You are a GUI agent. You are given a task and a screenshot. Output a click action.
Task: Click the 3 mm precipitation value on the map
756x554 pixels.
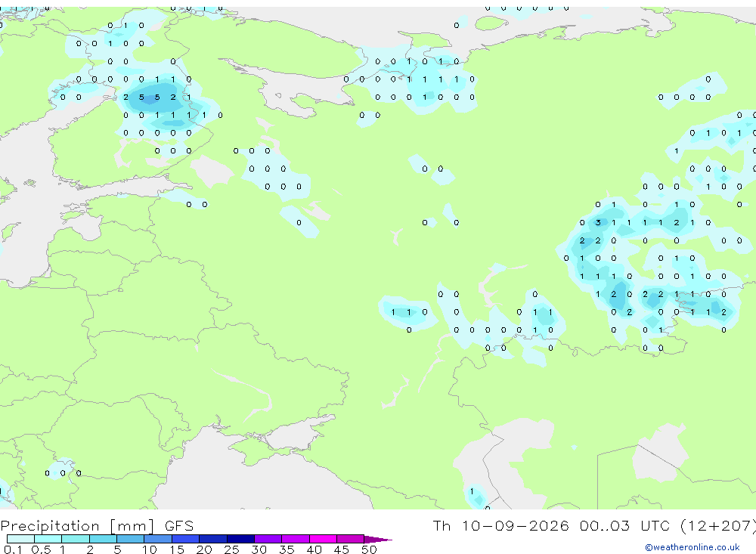598,222
